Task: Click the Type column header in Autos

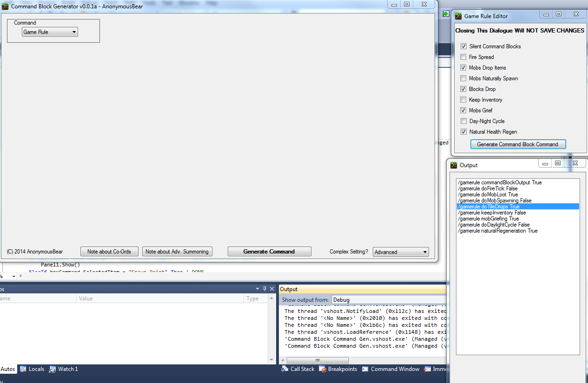Action: pyautogui.click(x=256, y=299)
